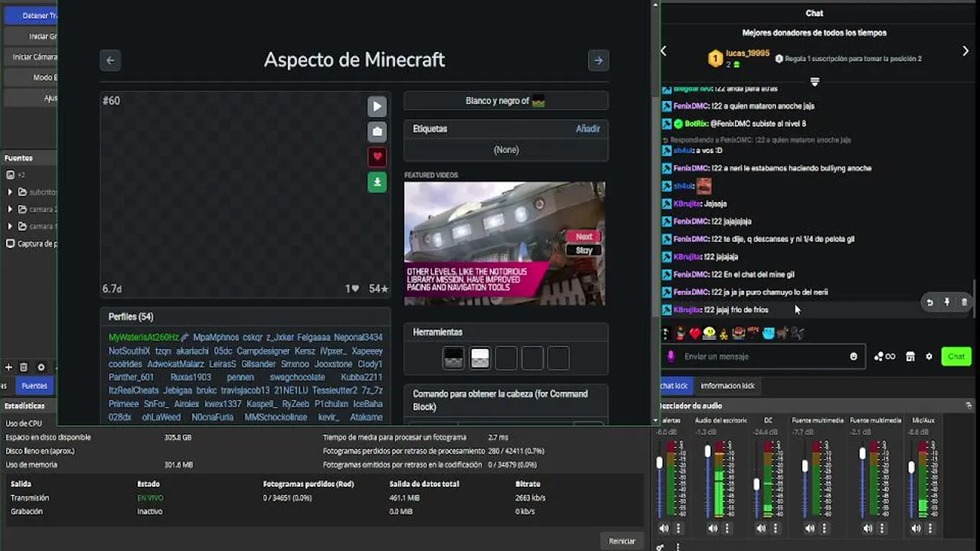Delete the selected source with trash icon
980x551 pixels.
point(24,367)
